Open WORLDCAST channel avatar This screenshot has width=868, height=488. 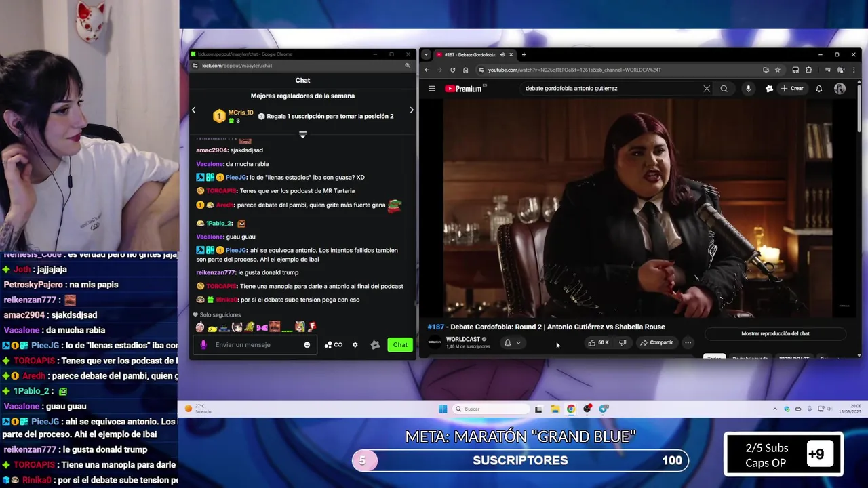point(435,342)
